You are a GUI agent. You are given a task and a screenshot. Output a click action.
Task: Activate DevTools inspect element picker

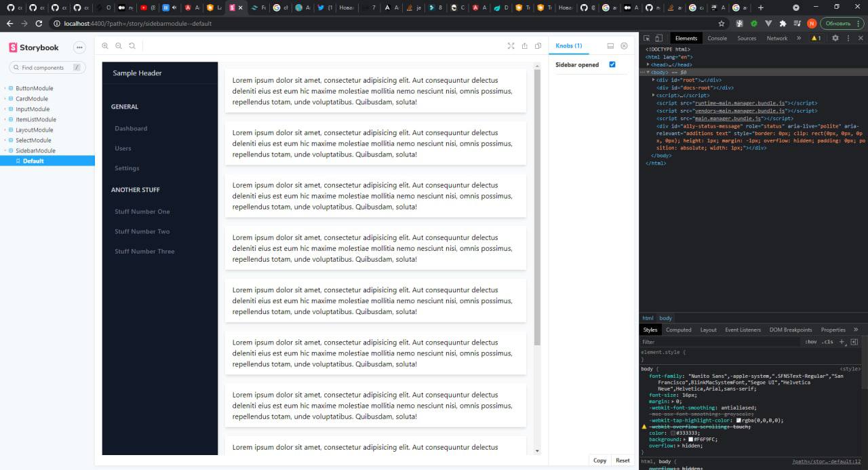tap(647, 38)
